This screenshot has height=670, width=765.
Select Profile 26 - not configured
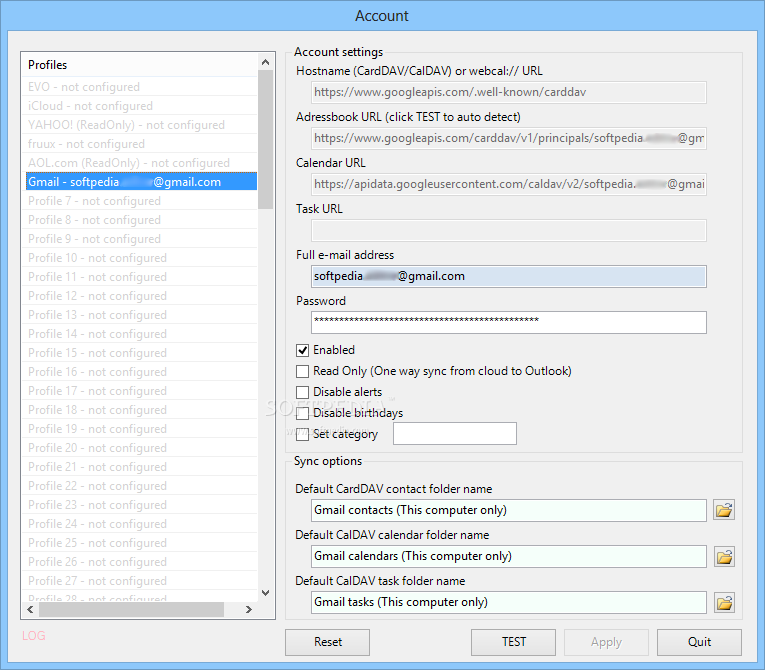[139, 563]
